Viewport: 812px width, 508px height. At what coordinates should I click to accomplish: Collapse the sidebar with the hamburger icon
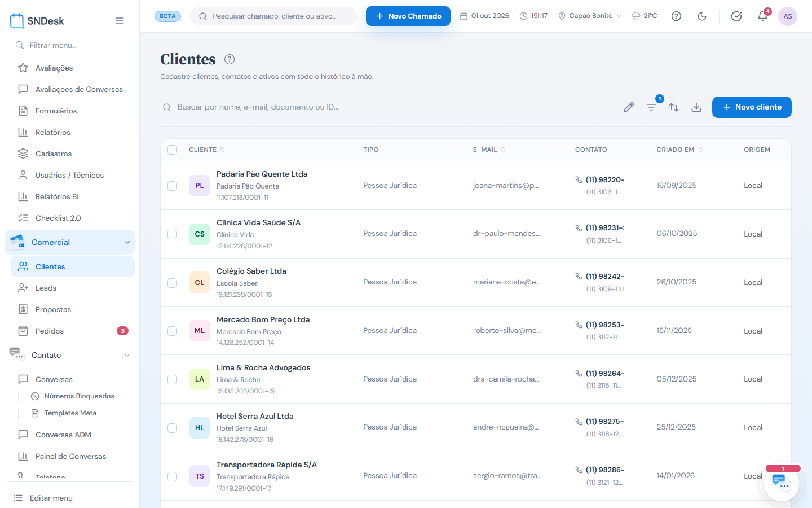(120, 21)
